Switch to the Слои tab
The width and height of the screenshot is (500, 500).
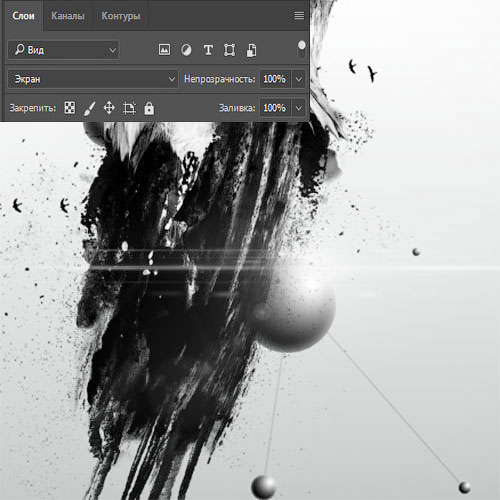click(23, 16)
